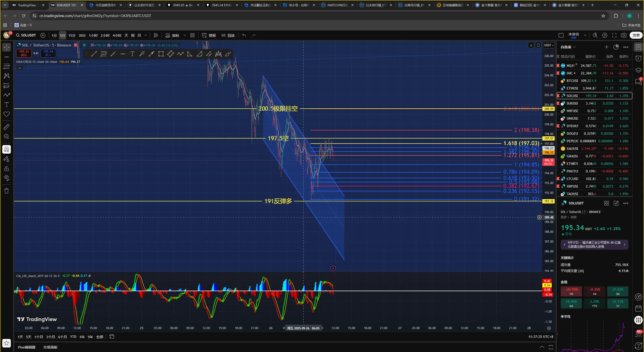Click the 警报 alert button

click(209, 35)
